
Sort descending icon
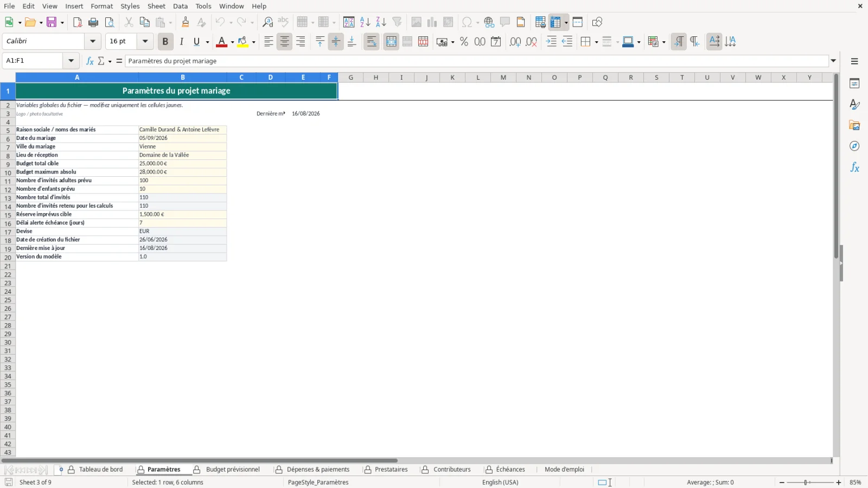(381, 22)
